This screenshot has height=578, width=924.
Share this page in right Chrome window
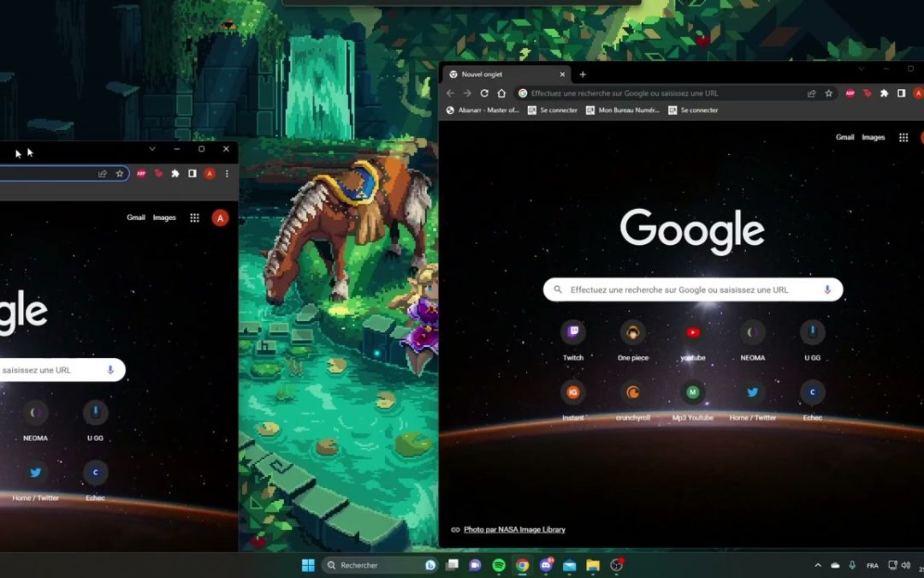(x=811, y=93)
